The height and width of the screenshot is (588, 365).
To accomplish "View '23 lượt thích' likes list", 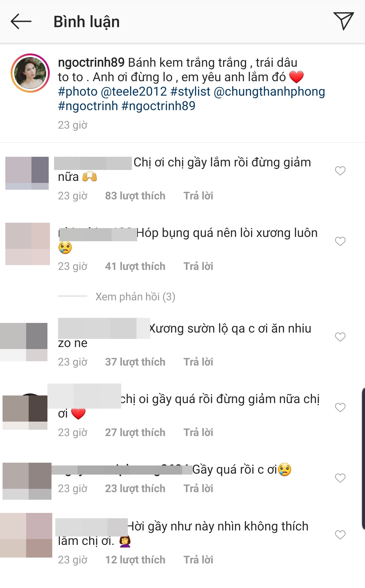I will pos(135,489).
